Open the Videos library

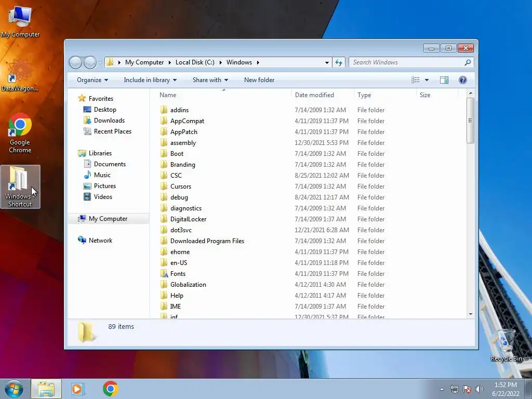click(x=103, y=197)
